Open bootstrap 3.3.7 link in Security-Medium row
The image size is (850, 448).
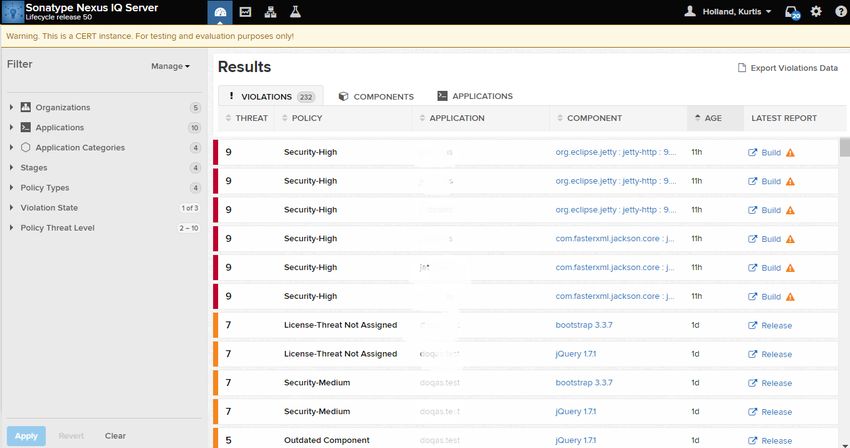(x=584, y=383)
